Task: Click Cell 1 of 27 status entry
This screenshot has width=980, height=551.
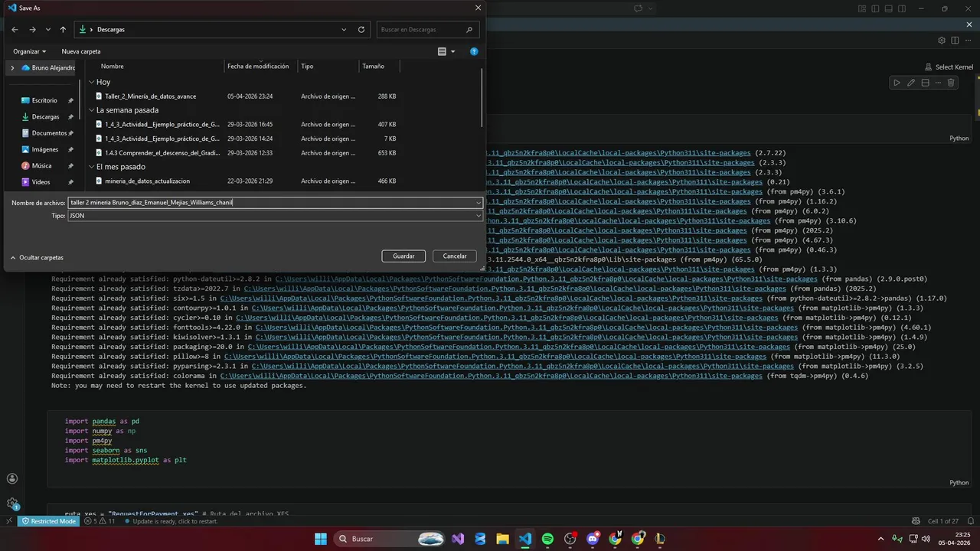Action: [943, 521]
